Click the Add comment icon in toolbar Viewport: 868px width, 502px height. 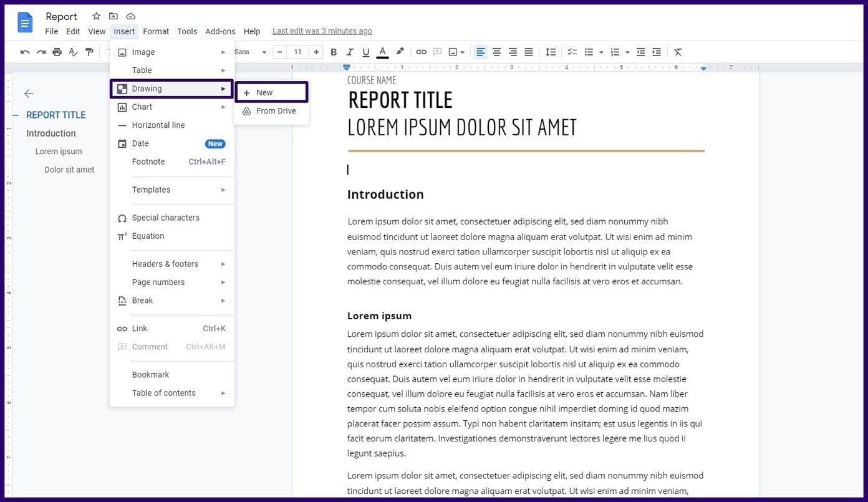point(438,52)
